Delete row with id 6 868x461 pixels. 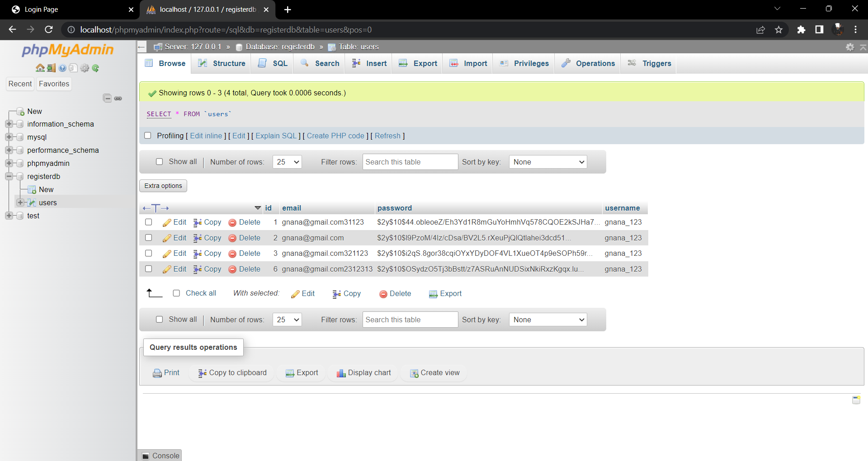tap(245, 269)
